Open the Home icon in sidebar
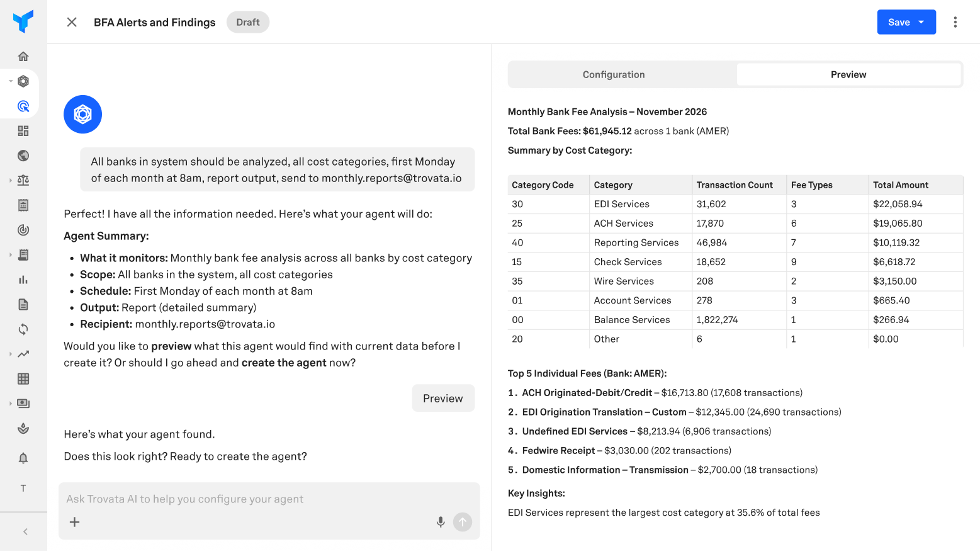The image size is (980, 551). tap(23, 57)
